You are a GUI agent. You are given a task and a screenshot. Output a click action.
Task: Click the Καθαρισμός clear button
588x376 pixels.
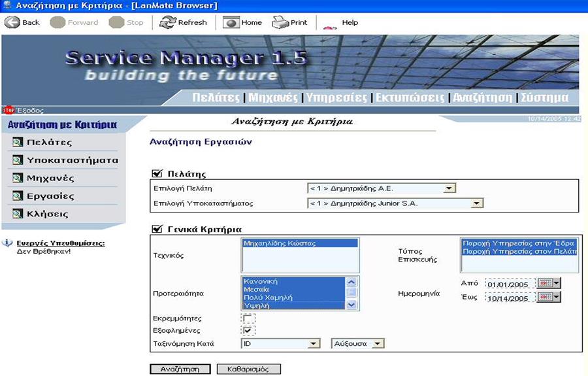pyautogui.click(x=248, y=369)
